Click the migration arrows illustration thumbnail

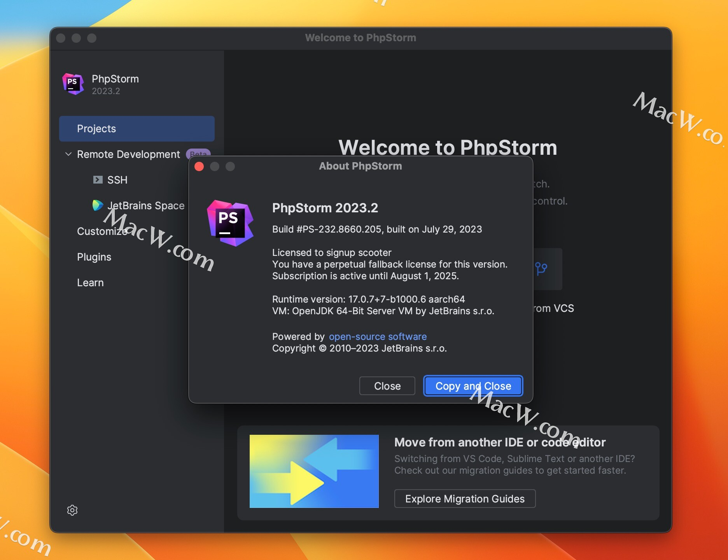click(313, 471)
